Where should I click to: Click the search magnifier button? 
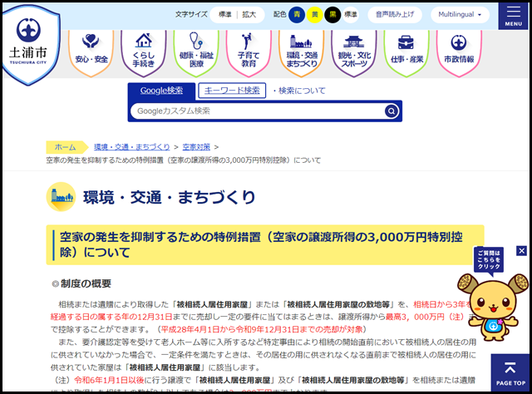coord(392,111)
